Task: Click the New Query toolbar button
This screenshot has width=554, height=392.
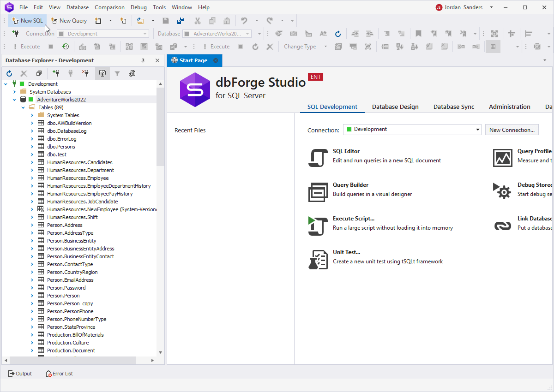Action: pyautogui.click(x=69, y=20)
